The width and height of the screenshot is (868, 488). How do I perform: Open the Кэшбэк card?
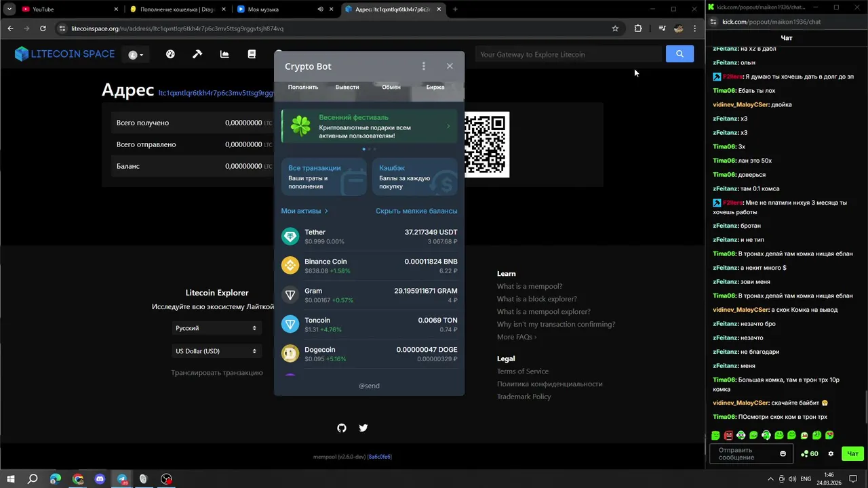pos(415,177)
